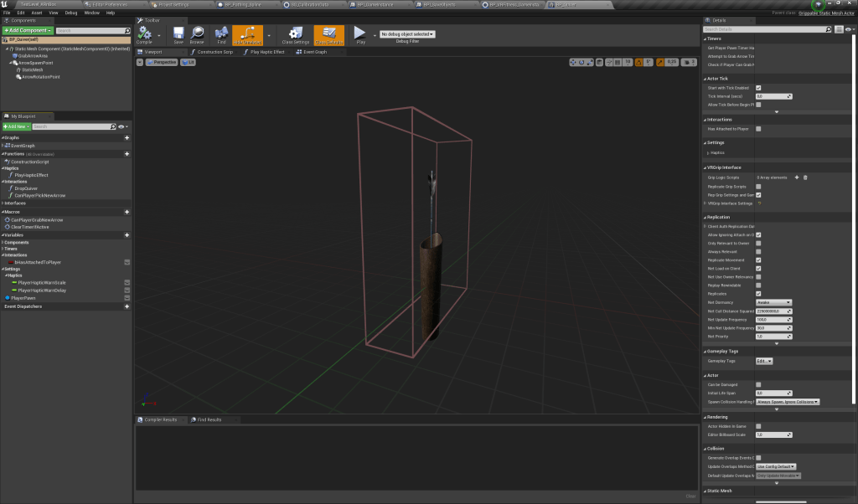The width and height of the screenshot is (858, 504).
Task: Open Spawn Collision Handling Method dropdown
Action: [787, 402]
